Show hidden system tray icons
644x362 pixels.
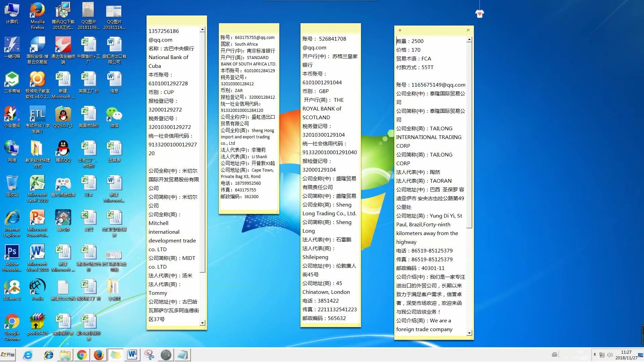click(595, 355)
